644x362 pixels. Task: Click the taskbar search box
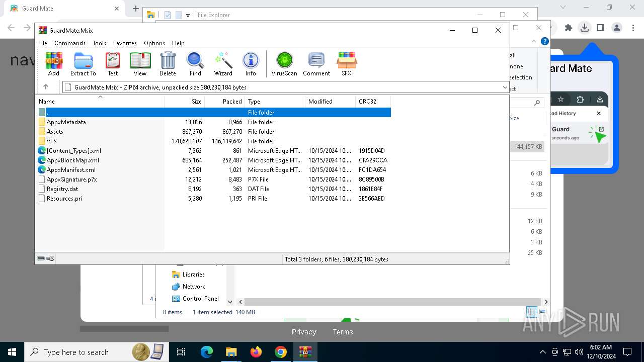[96, 352]
